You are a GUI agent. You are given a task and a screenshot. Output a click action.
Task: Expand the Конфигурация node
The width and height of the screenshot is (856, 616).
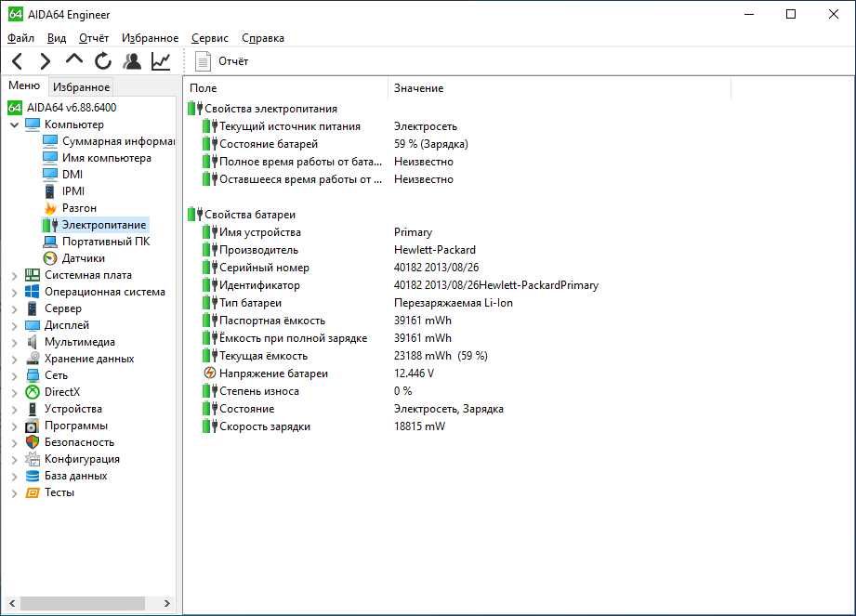tap(15, 459)
